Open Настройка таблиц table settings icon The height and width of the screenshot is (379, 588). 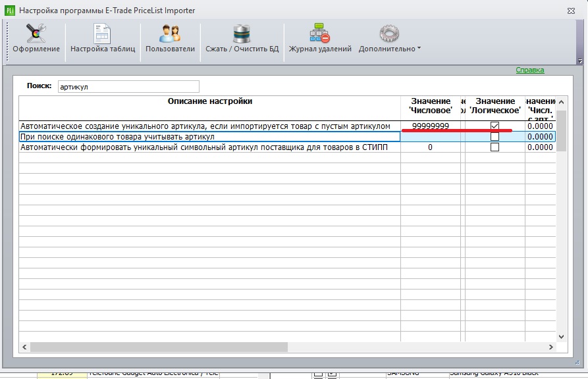[x=102, y=34]
